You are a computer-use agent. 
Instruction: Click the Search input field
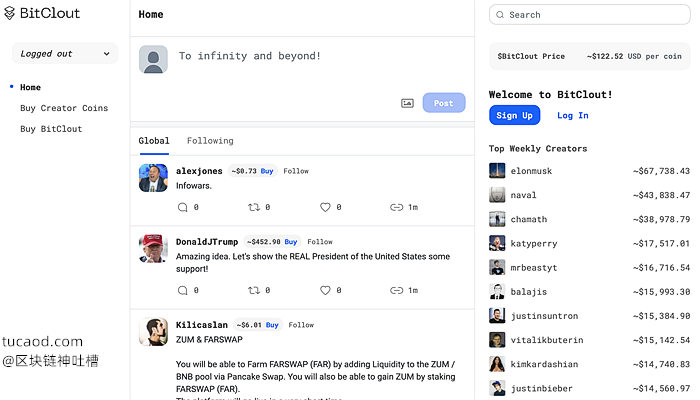click(x=590, y=15)
